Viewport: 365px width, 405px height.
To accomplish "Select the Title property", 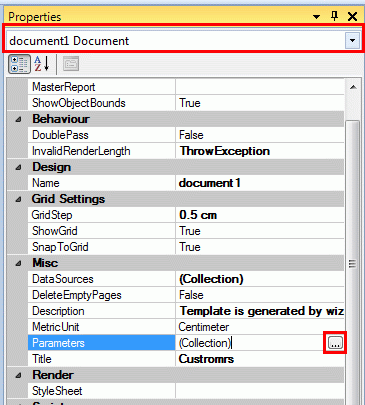I will 102,359.
